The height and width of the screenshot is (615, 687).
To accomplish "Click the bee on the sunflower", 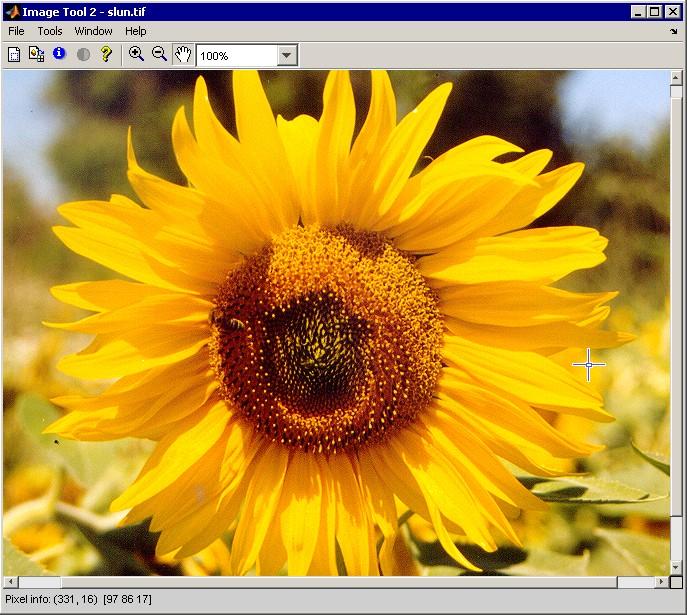I will tap(228, 321).
